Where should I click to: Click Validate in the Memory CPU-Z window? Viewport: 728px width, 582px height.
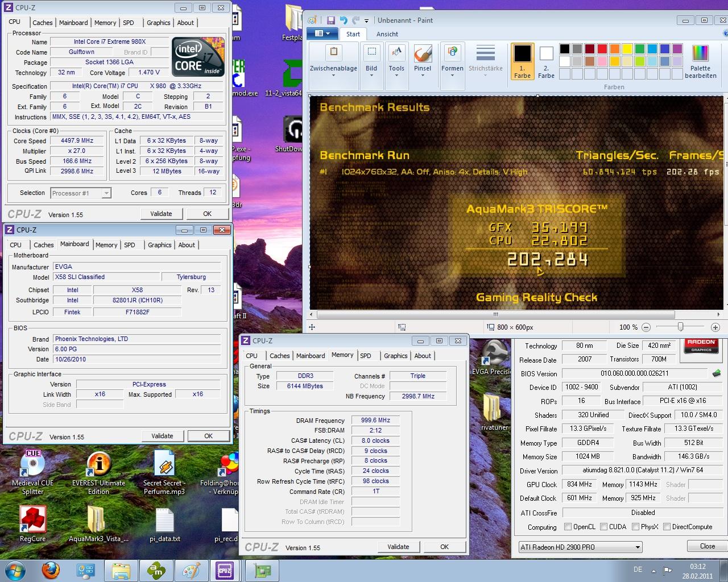point(398,547)
